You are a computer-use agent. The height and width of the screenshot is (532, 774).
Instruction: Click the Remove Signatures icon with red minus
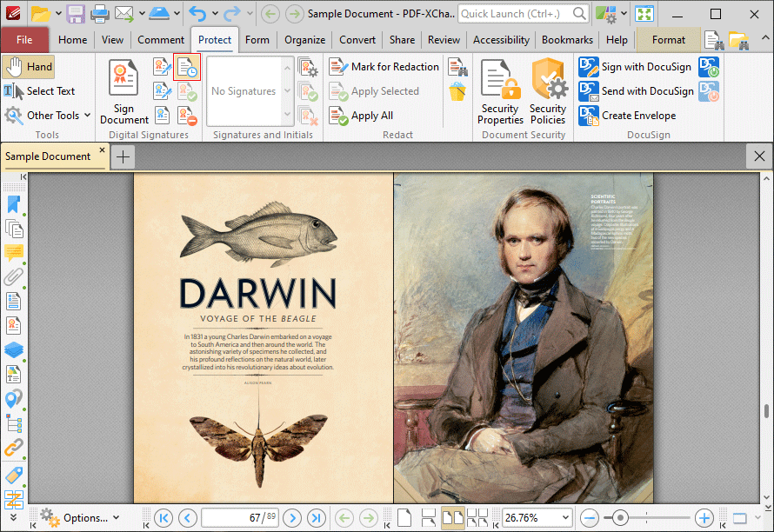[x=187, y=116]
